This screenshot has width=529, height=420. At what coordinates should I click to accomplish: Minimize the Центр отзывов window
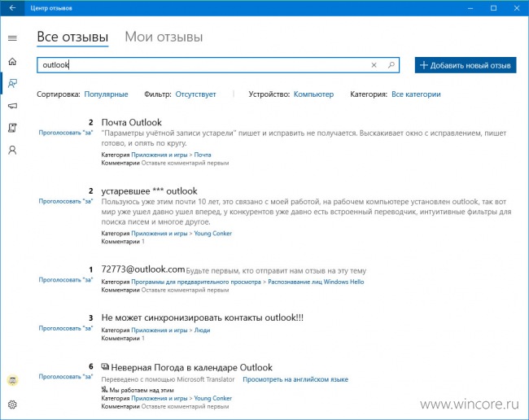point(470,8)
